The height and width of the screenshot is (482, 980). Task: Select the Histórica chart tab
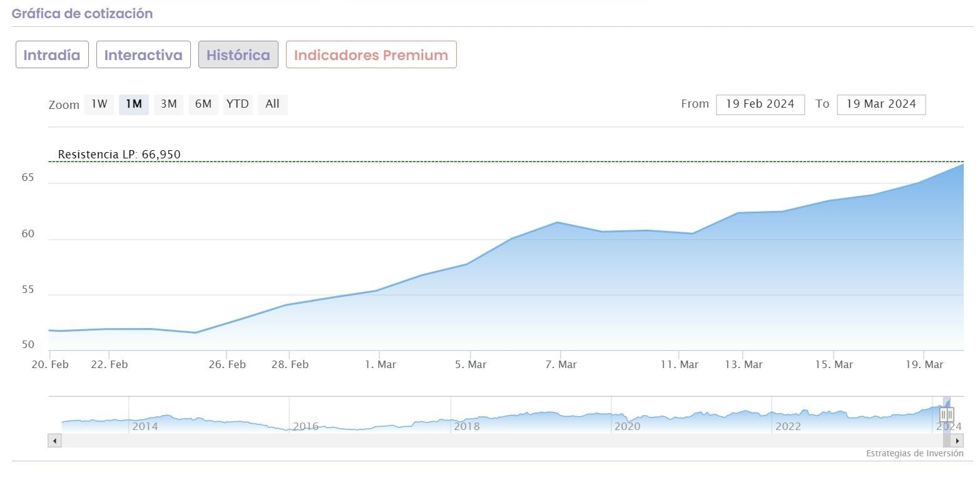238,55
